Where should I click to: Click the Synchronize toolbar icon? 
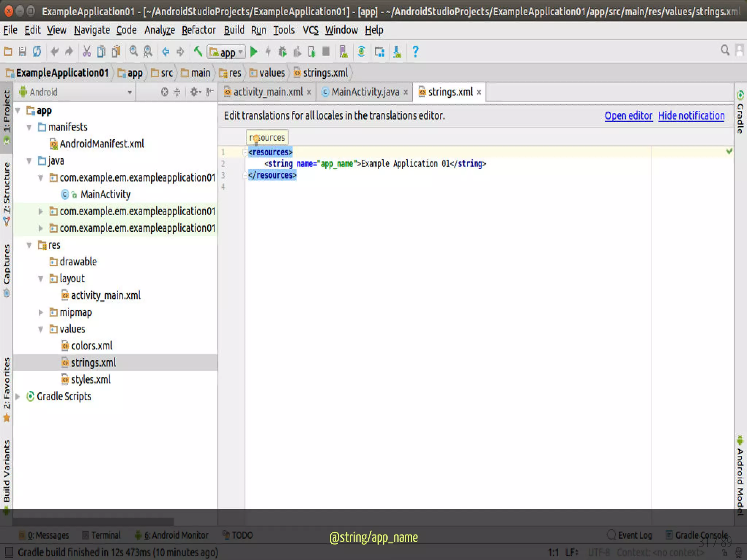click(x=36, y=52)
